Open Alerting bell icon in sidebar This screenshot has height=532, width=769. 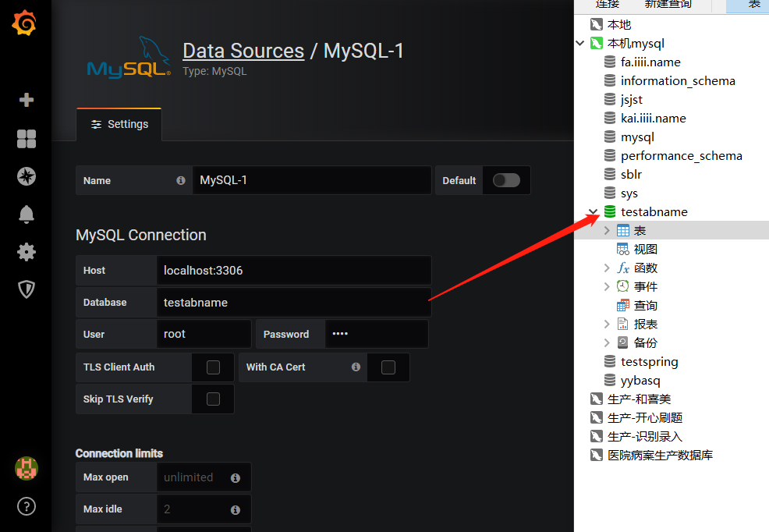[x=27, y=215]
